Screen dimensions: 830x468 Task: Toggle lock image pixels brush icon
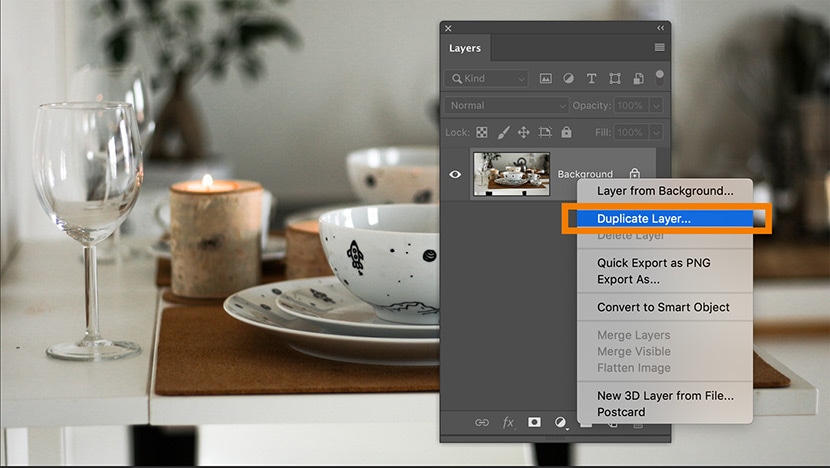click(504, 132)
